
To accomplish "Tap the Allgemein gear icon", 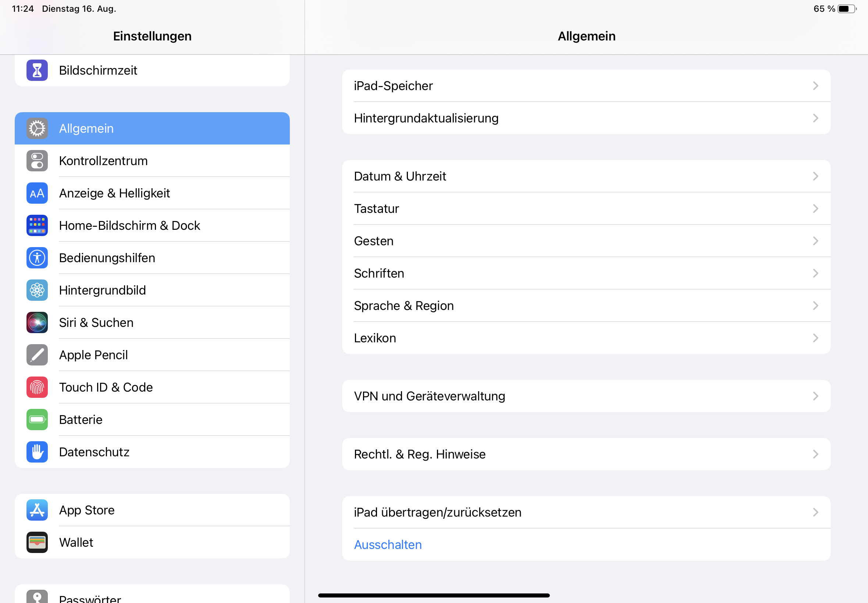I will point(37,128).
